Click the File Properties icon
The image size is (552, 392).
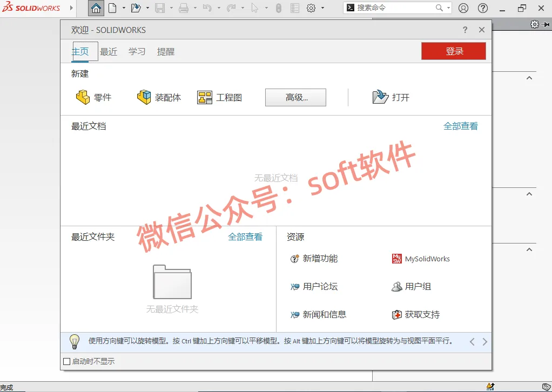pyautogui.click(x=295, y=8)
